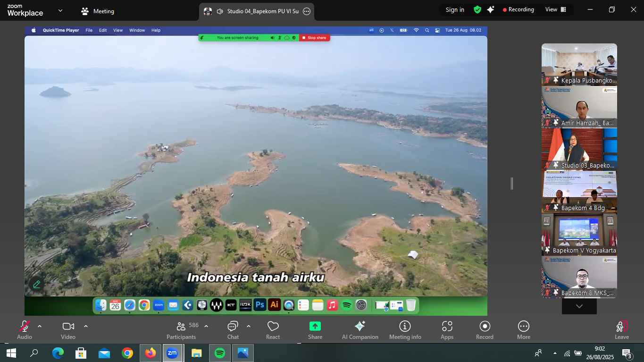Click Leave to exit the meeting
This screenshot has height=362, width=644.
pyautogui.click(x=622, y=330)
